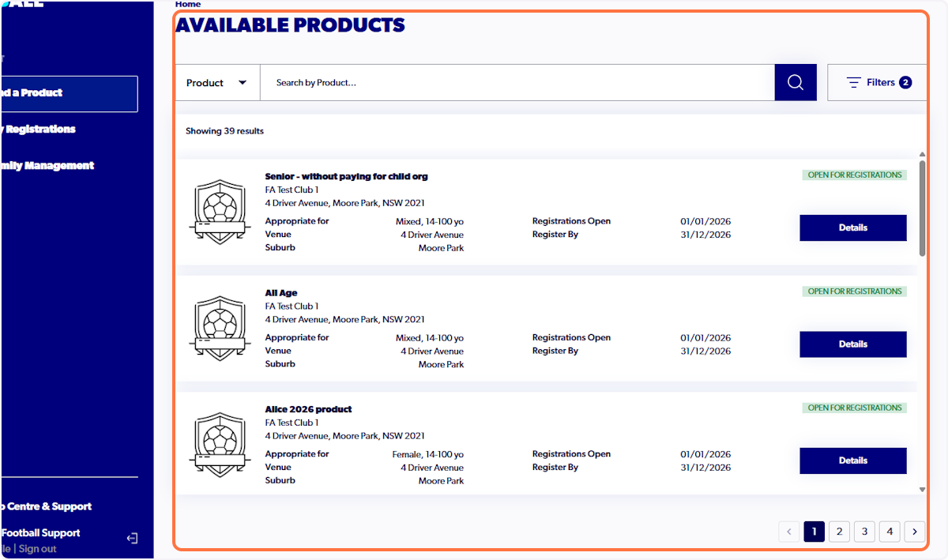The width and height of the screenshot is (948, 560).
Task: Click the Senior - without paying for child org title
Action: pyautogui.click(x=346, y=176)
